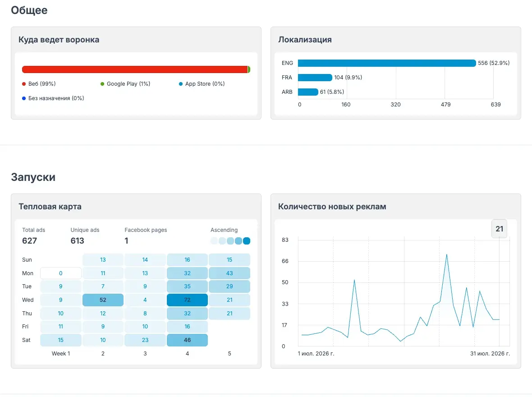Click the green Google Play legend dot
Screen dimensions: 532x397
(102, 84)
